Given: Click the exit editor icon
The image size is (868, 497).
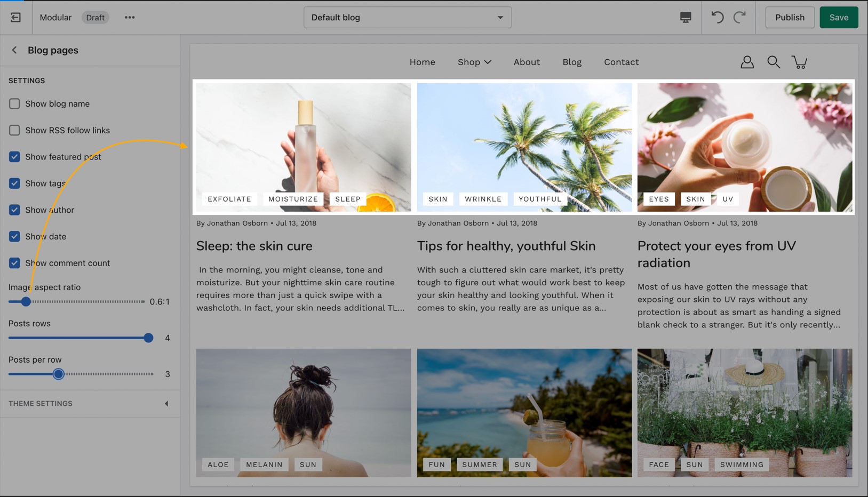Looking at the screenshot, I should [15, 18].
